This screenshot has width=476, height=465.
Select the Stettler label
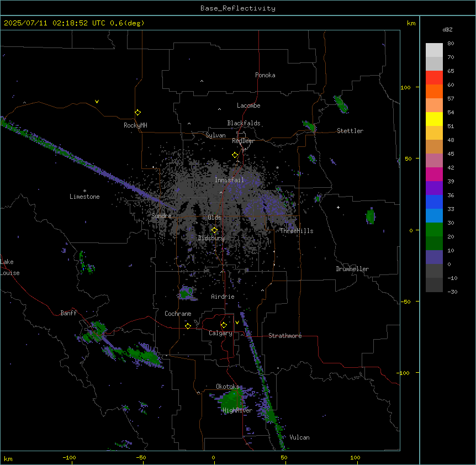tap(350, 131)
